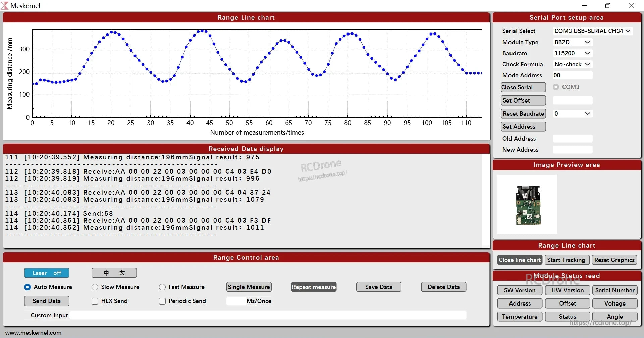Click Close Serial
This screenshot has width=644, height=338.
click(x=523, y=87)
